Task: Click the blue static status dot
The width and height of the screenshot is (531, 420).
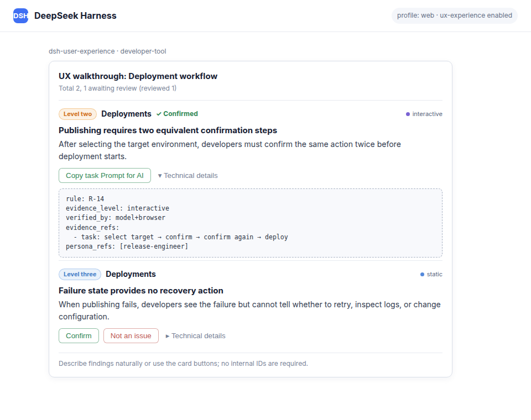Action: 422,275
